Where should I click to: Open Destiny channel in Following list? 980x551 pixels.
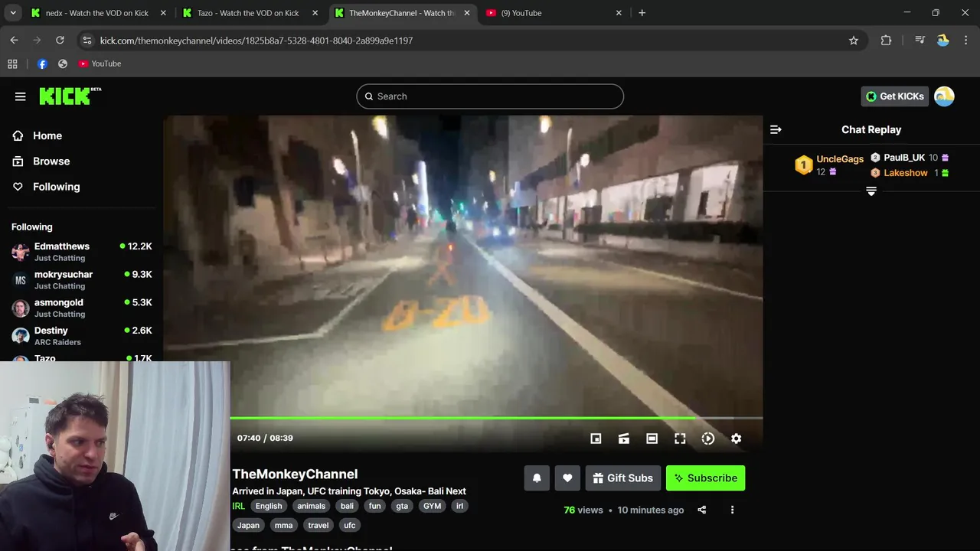pos(81,336)
